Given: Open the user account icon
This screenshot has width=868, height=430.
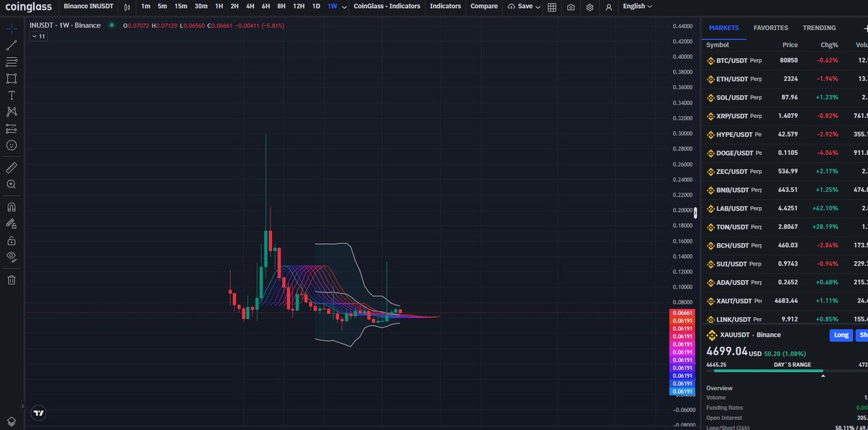Looking at the screenshot, I should point(608,7).
